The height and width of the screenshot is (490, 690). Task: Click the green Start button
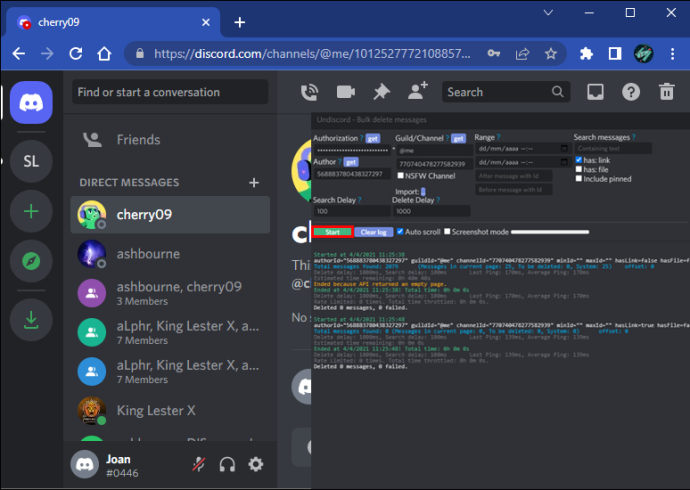[x=333, y=232]
